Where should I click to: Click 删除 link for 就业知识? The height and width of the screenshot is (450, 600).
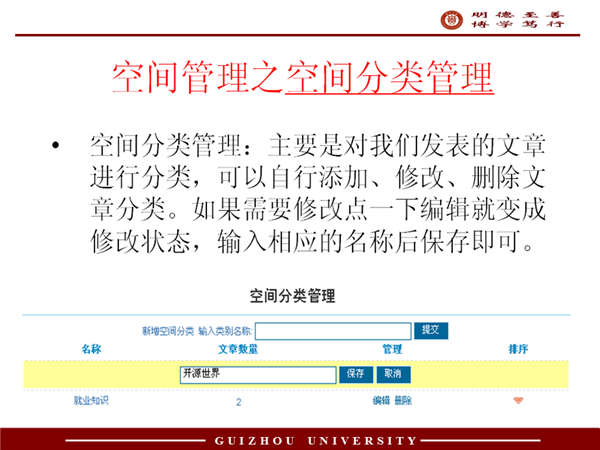[x=403, y=401]
